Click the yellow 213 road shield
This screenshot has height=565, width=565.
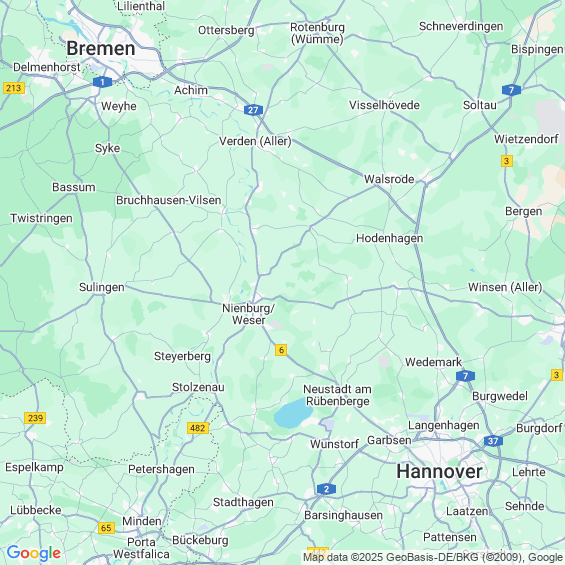[14, 88]
